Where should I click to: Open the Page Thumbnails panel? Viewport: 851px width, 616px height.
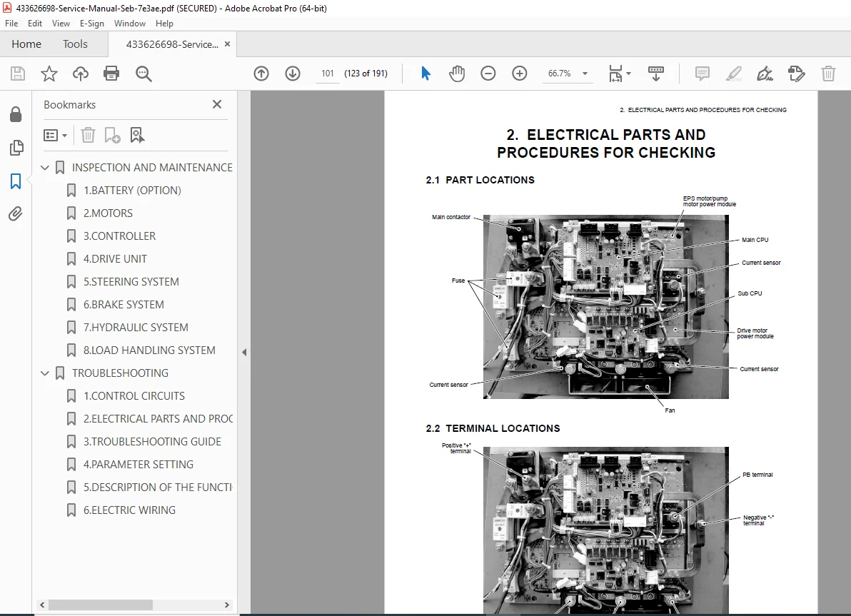[x=16, y=148]
